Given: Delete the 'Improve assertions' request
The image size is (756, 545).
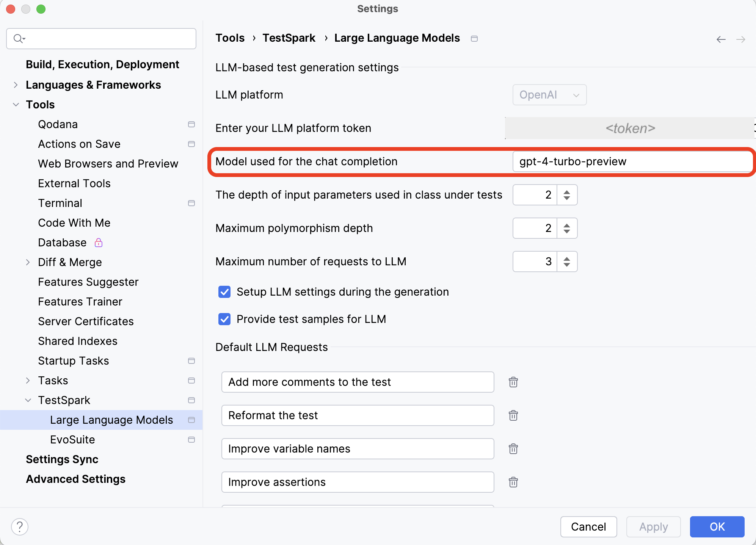Looking at the screenshot, I should tap(513, 482).
